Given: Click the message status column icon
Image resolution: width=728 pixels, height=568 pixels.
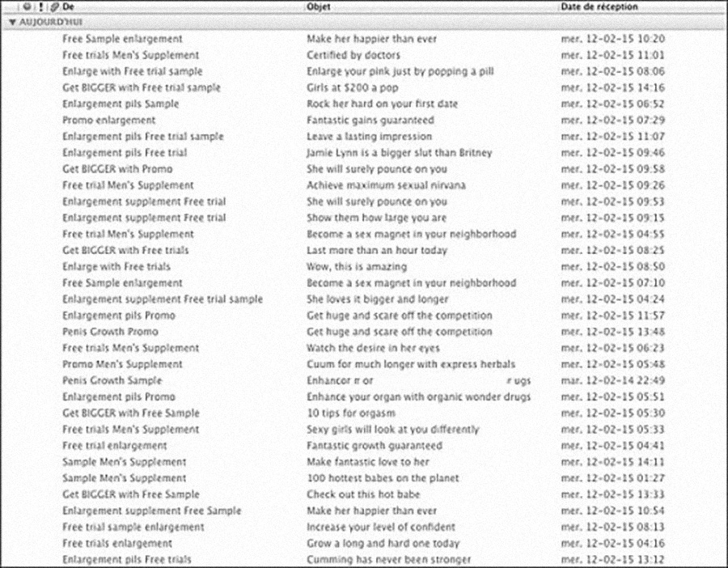Looking at the screenshot, I should pos(27,6).
